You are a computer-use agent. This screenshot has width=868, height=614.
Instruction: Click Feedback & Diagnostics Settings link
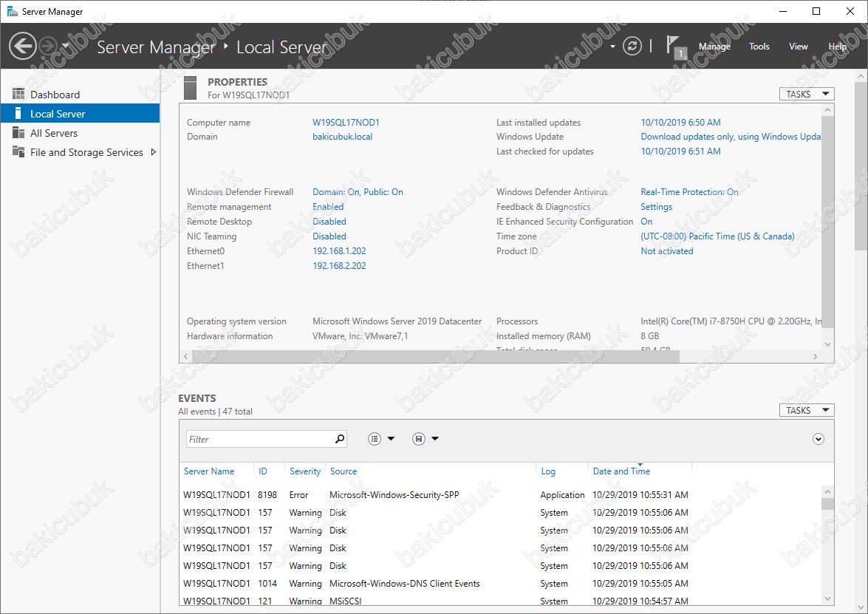click(x=656, y=206)
